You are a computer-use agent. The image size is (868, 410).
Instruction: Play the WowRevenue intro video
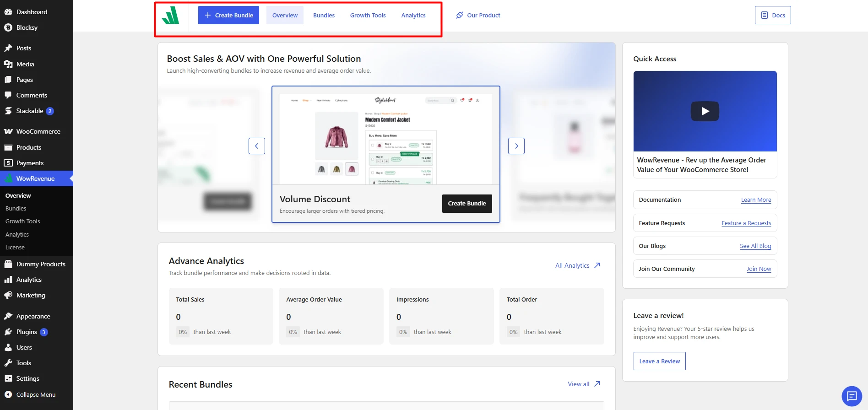705,111
